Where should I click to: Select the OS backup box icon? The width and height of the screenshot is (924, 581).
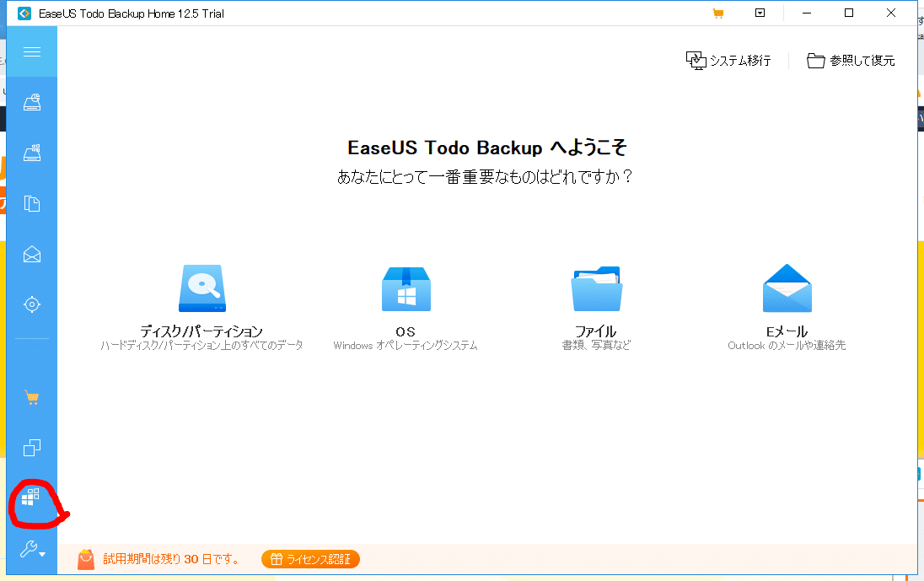pos(406,288)
